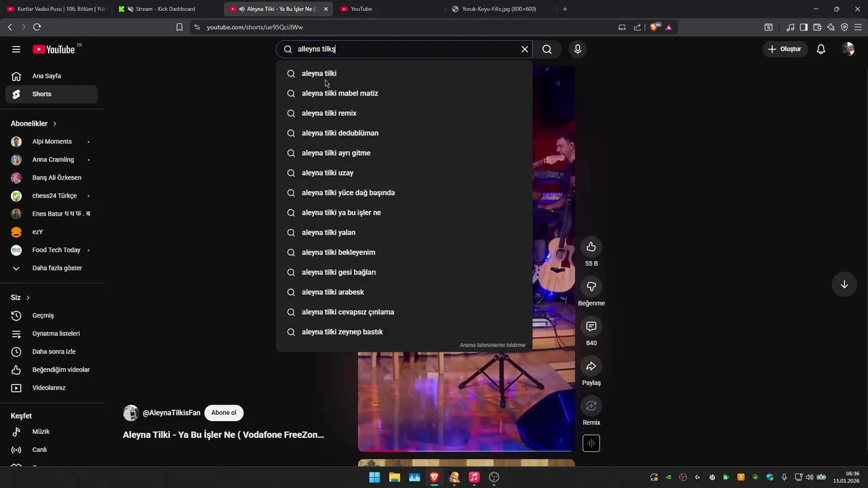The width and height of the screenshot is (868, 488).
Task: Open Brave media control music note
Action: (x=790, y=27)
